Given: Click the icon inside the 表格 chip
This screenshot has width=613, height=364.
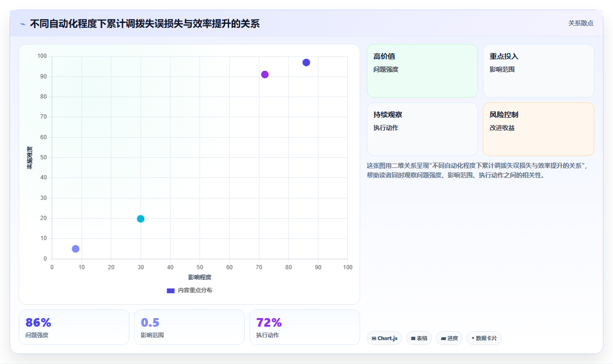Looking at the screenshot, I should (413, 338).
